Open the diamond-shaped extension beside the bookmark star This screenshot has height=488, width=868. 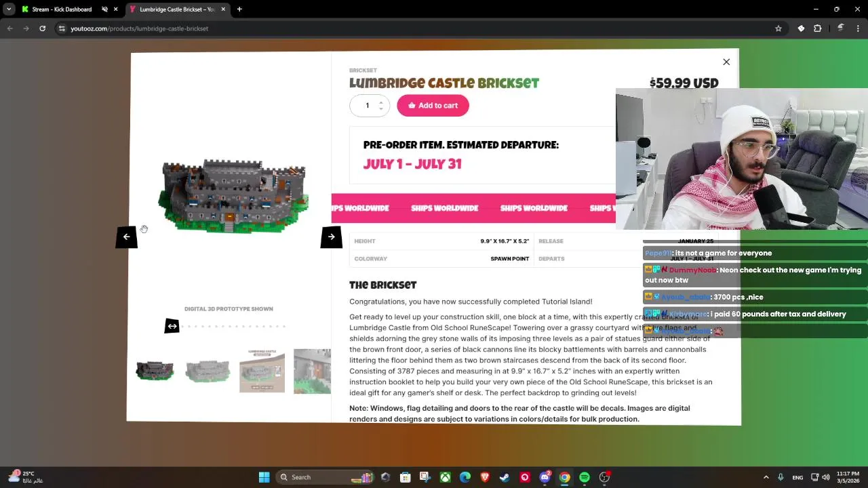pos(801,28)
